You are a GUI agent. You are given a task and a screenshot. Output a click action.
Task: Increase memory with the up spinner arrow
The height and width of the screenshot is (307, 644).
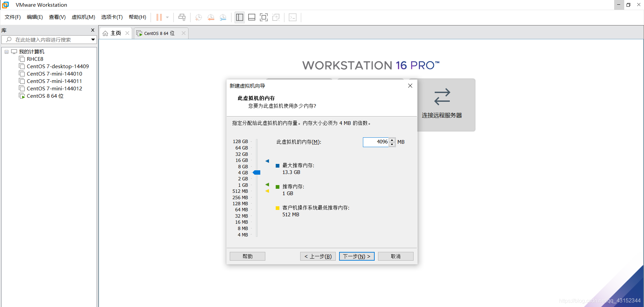click(x=392, y=140)
